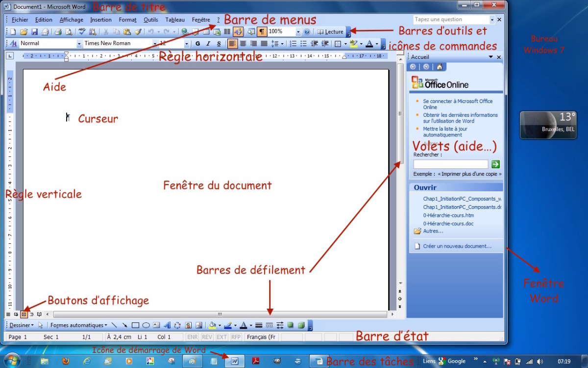
Task: Select the Format Painter brush icon
Action: coord(138,32)
